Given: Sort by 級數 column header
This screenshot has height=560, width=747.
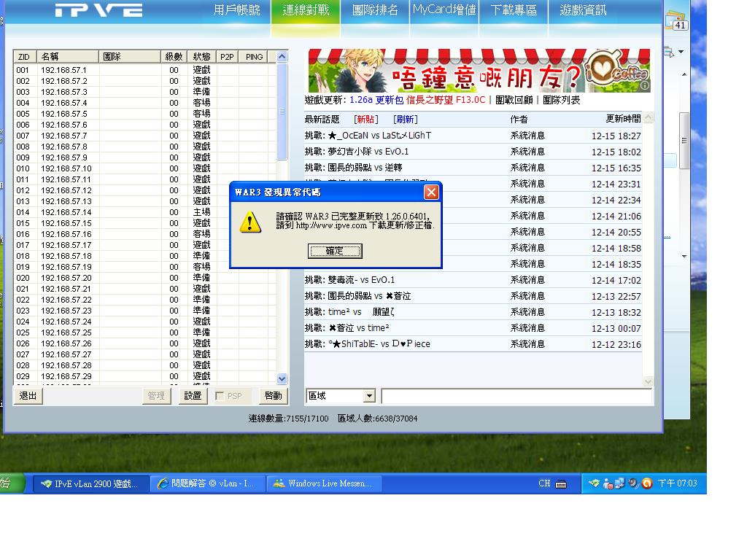Looking at the screenshot, I should (x=174, y=57).
